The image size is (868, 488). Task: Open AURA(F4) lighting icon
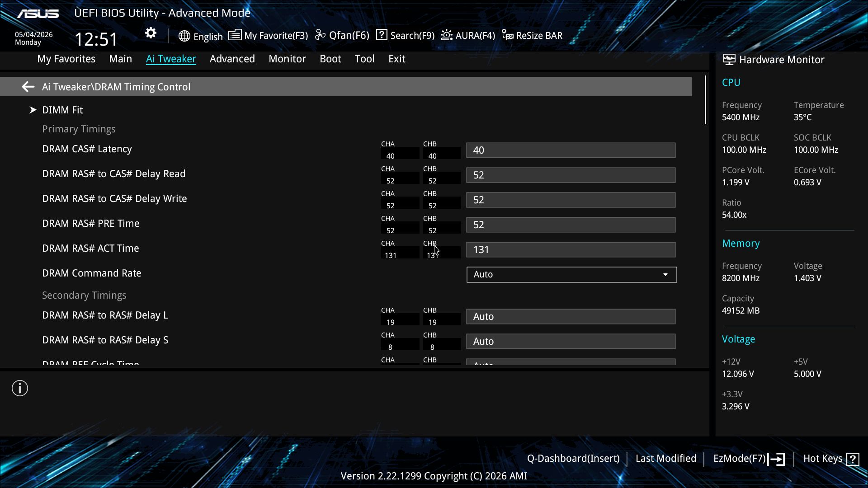point(447,35)
